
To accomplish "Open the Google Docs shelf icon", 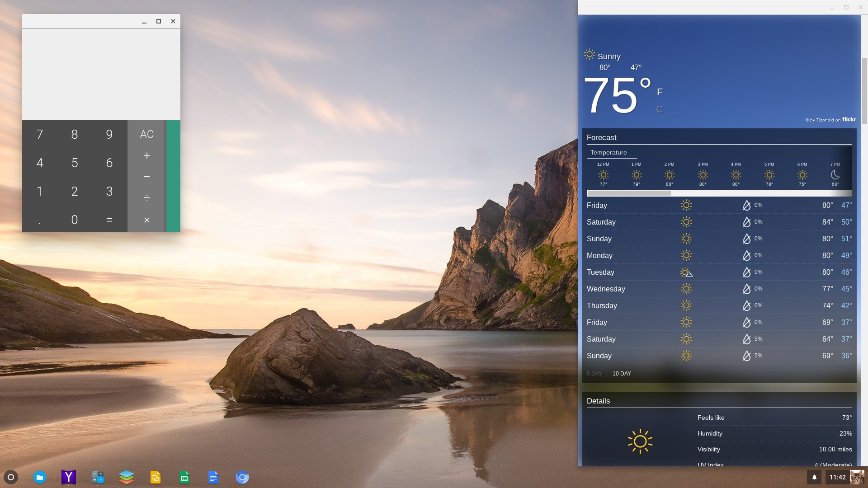I will 213,477.
